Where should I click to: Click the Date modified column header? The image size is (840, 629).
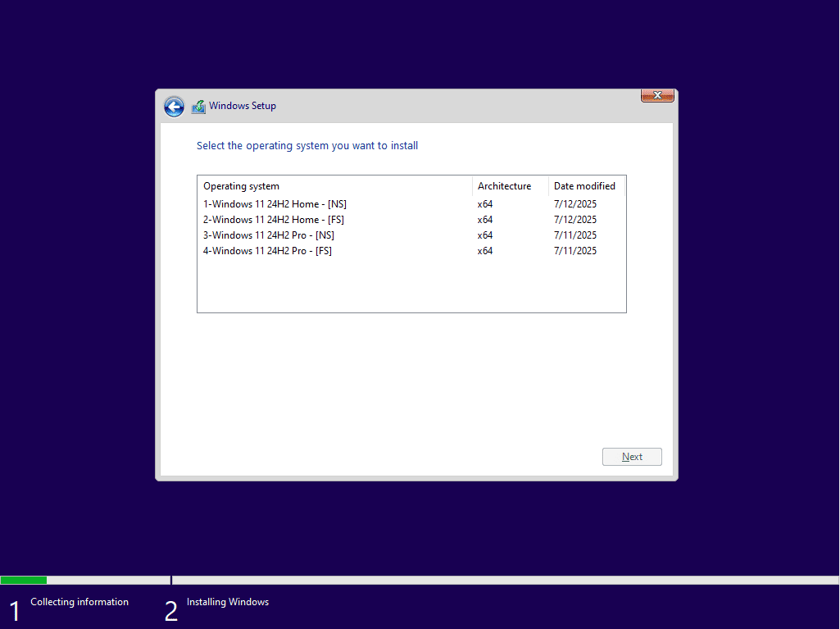point(586,186)
